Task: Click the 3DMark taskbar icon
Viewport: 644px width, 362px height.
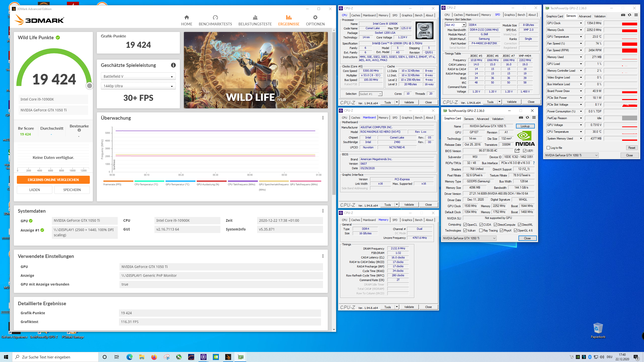Action: [x=228, y=357]
